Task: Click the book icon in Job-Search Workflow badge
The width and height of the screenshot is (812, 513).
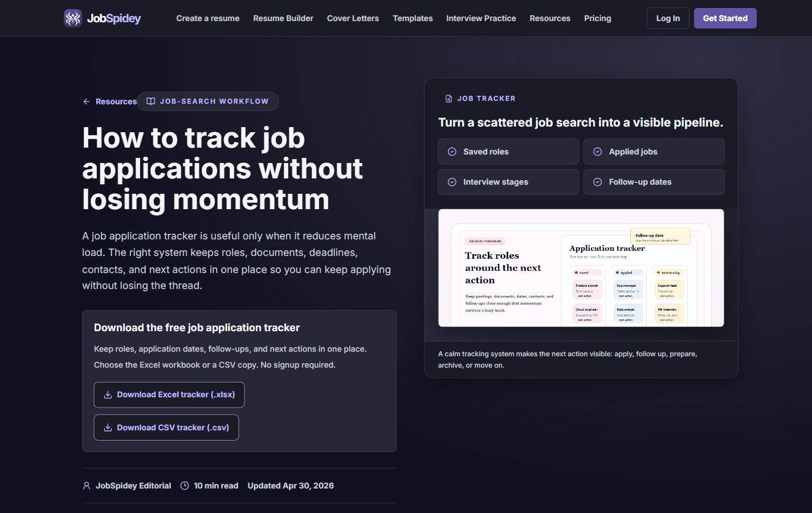Action: 151,101
